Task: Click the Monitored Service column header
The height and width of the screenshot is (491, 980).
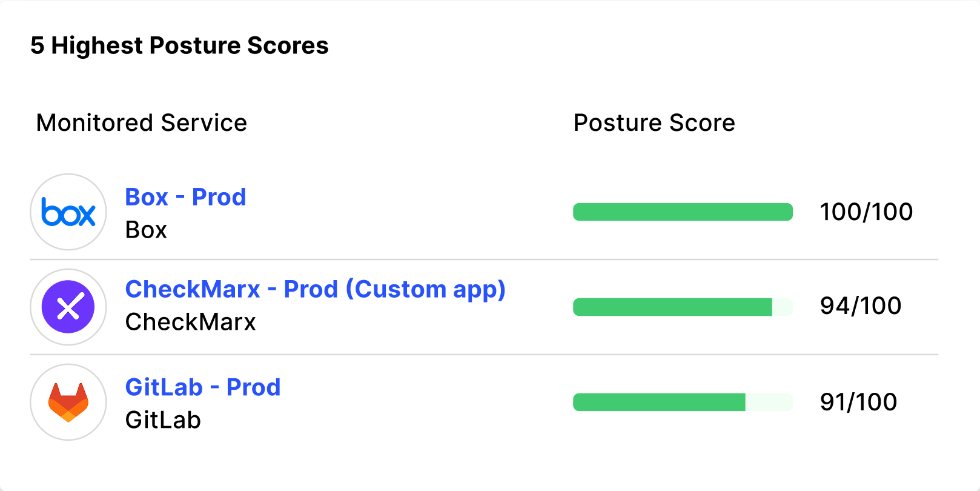Action: [x=142, y=123]
